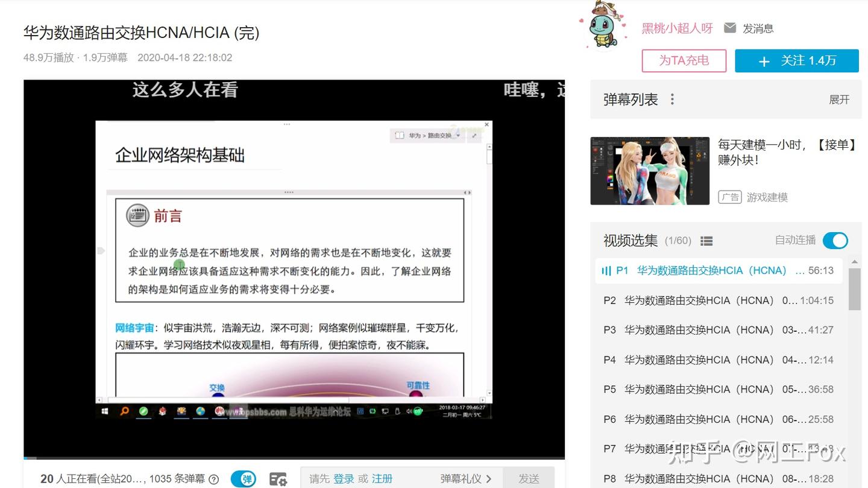Expand the danmaku list via 展开
Image resolution: width=868 pixels, height=488 pixels.
(839, 100)
